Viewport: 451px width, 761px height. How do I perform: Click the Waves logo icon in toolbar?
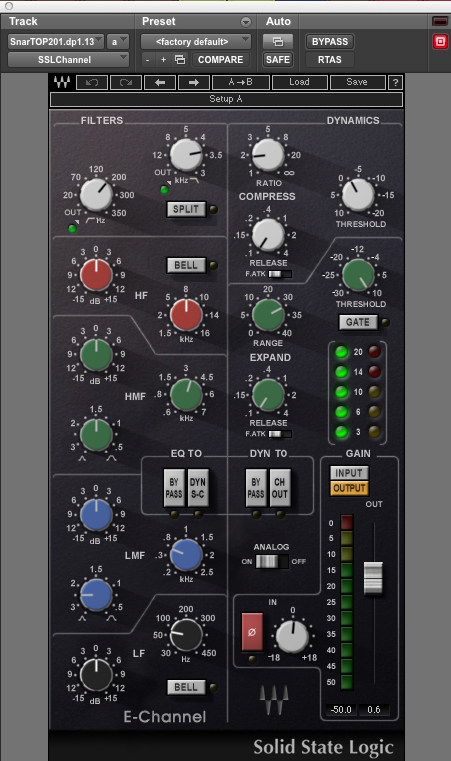coord(62,82)
